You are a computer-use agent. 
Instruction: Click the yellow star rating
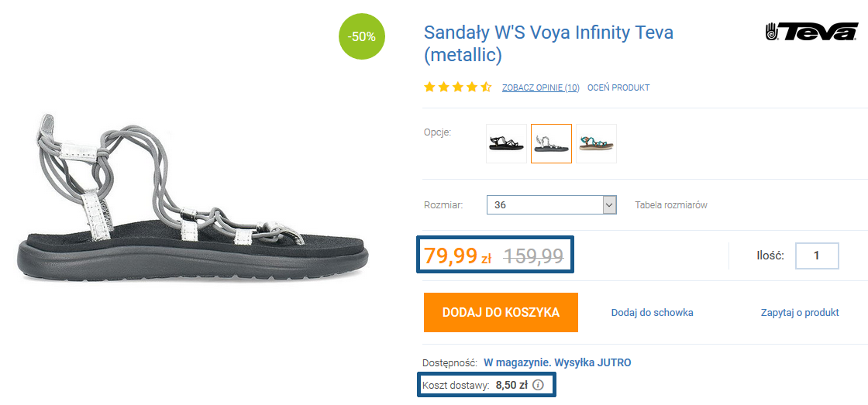[x=457, y=88]
